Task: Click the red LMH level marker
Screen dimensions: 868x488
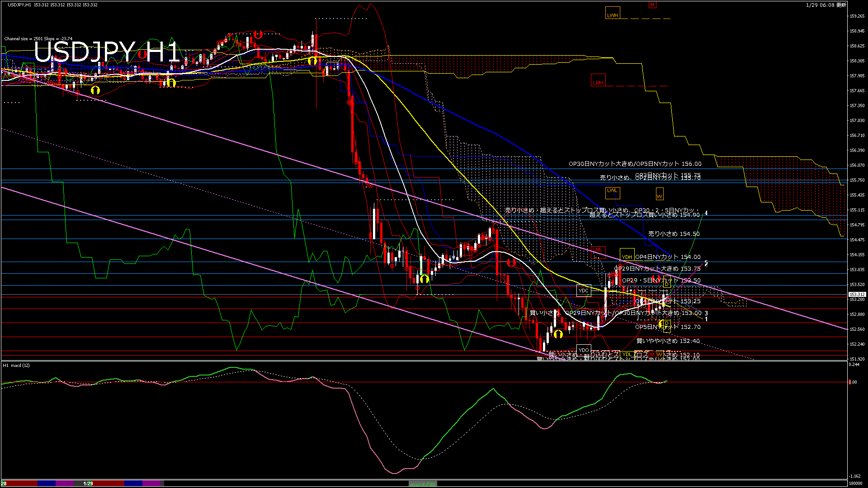Action: pyautogui.click(x=598, y=80)
